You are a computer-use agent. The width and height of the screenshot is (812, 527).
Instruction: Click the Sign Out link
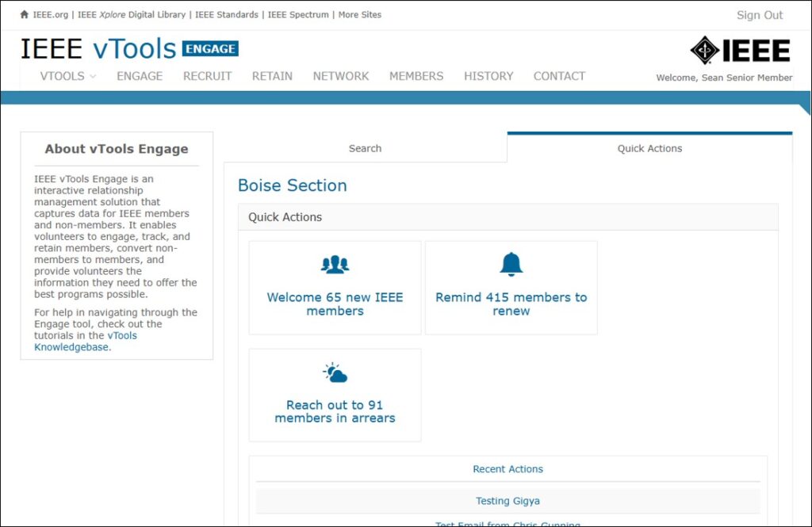760,15
